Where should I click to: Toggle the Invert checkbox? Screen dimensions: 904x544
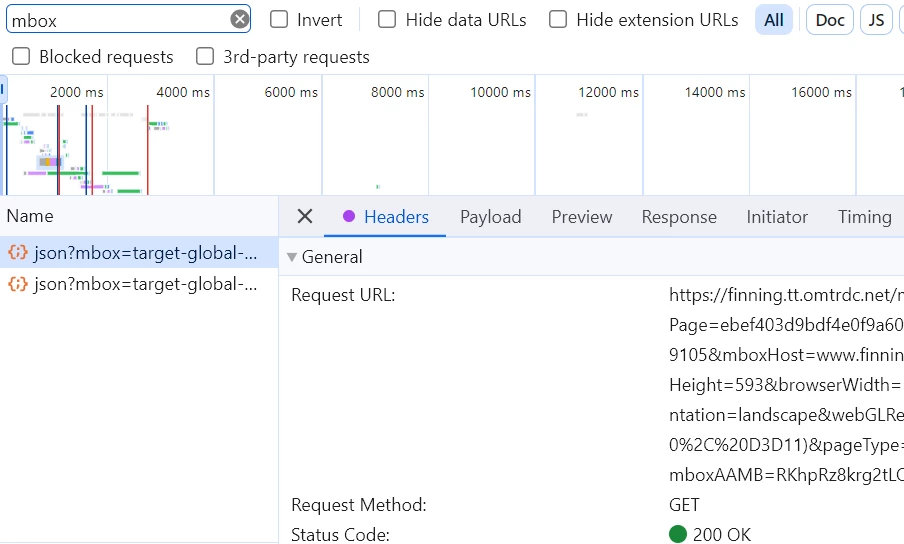tap(279, 19)
